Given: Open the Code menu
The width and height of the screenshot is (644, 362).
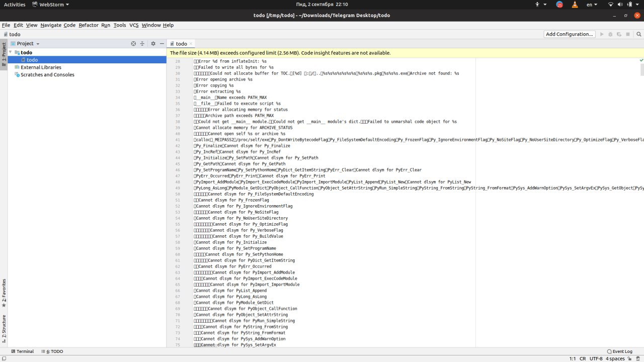Looking at the screenshot, I should tap(69, 25).
